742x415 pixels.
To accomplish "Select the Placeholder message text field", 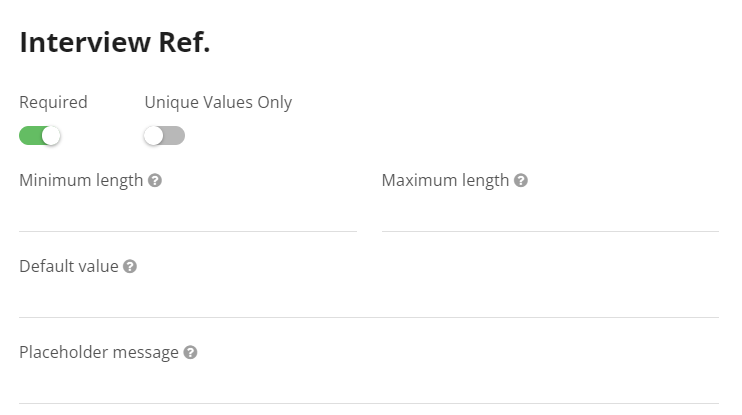I will click(x=368, y=385).
